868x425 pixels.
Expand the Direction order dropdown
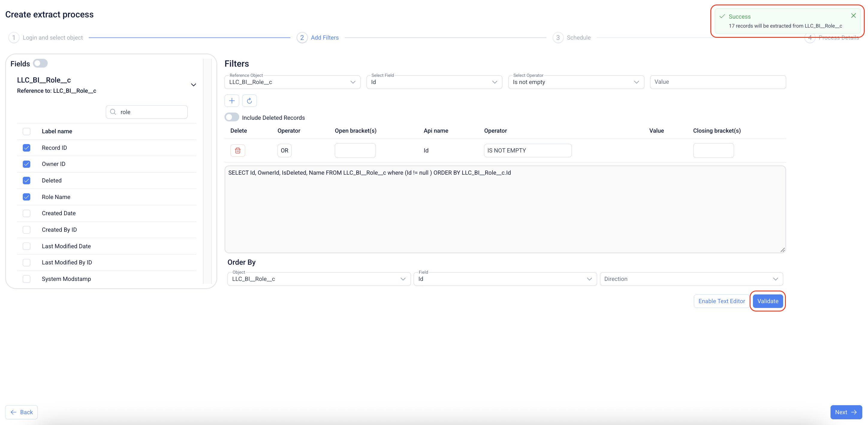point(691,279)
